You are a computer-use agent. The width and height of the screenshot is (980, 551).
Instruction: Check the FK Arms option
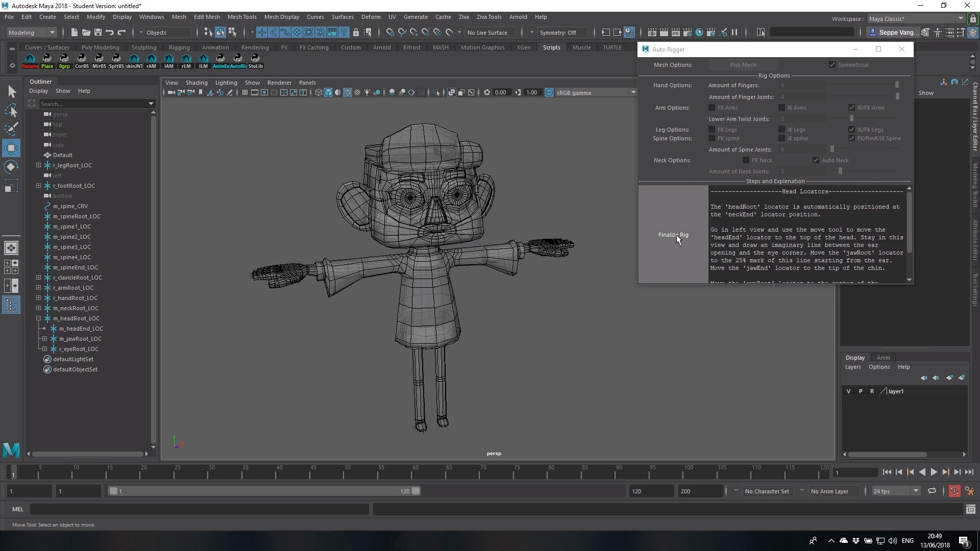click(712, 108)
